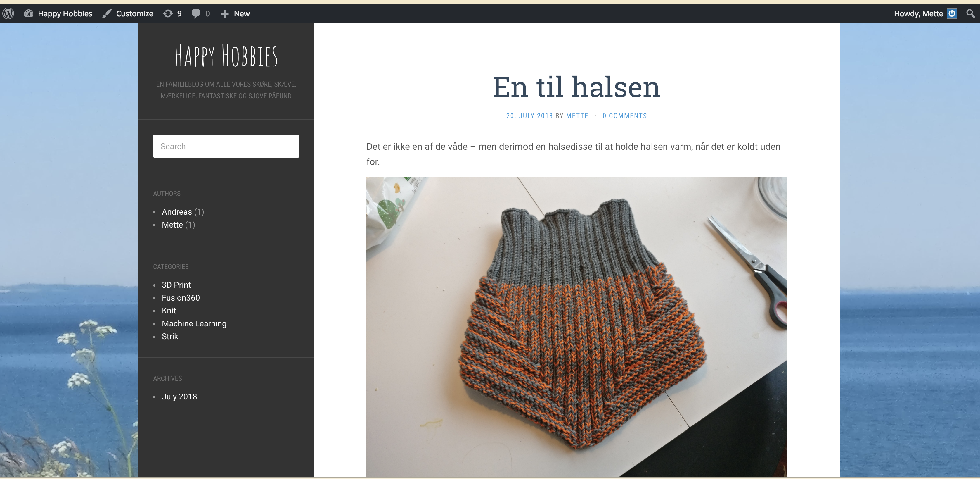This screenshot has height=479, width=980.
Task: Select the Machine Learning category
Action: click(194, 323)
